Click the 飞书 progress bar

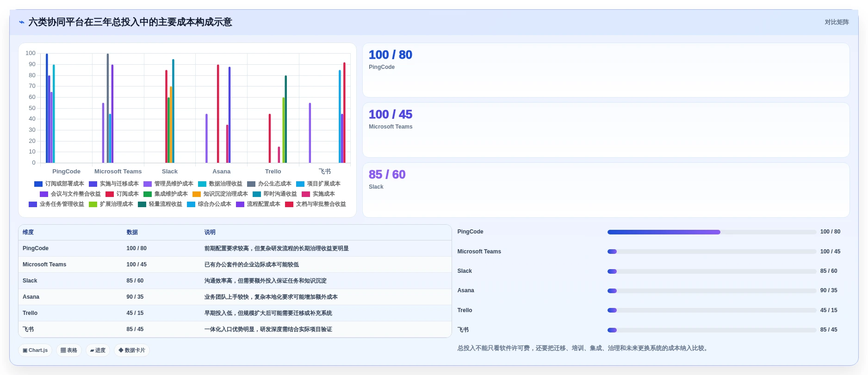click(x=712, y=330)
